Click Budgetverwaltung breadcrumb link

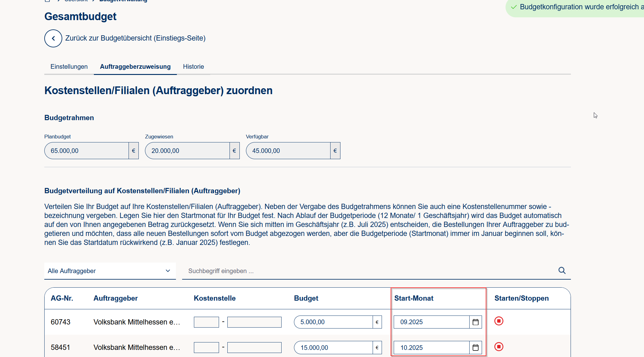click(123, 1)
